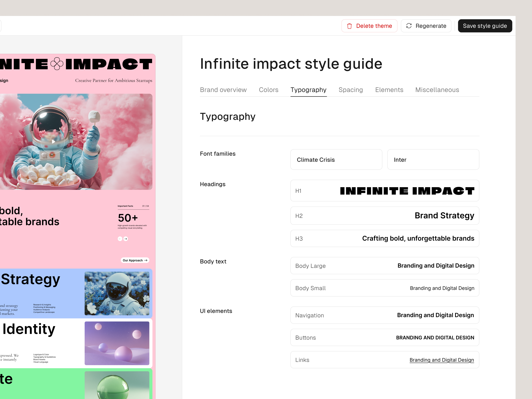Open the Brand overview tab
Image resolution: width=532 pixels, height=399 pixels.
click(223, 90)
